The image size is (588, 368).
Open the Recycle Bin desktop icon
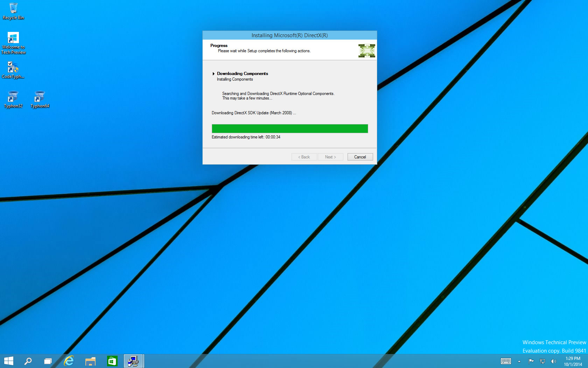pos(13,11)
